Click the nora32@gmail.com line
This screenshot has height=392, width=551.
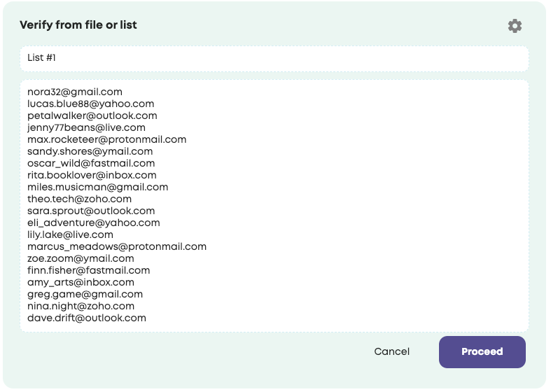click(x=75, y=92)
